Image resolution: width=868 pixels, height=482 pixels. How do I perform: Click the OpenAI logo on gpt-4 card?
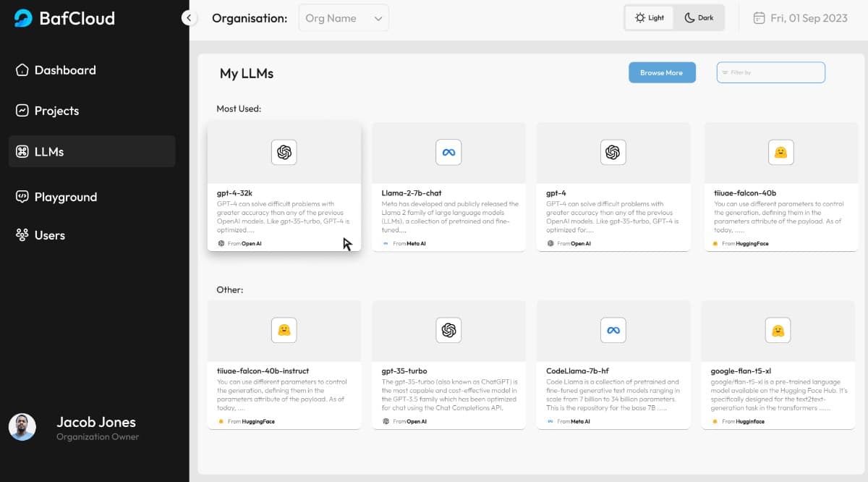click(613, 152)
